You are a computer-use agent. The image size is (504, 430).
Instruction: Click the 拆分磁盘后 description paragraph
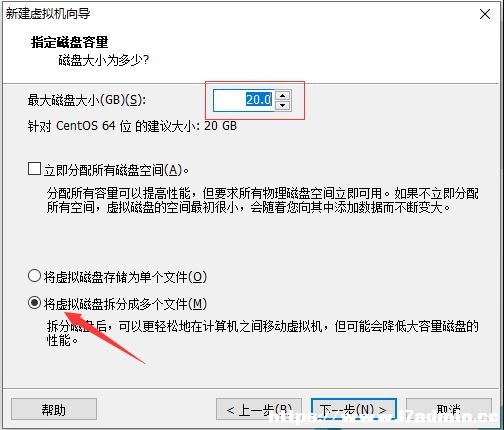[x=263, y=333]
